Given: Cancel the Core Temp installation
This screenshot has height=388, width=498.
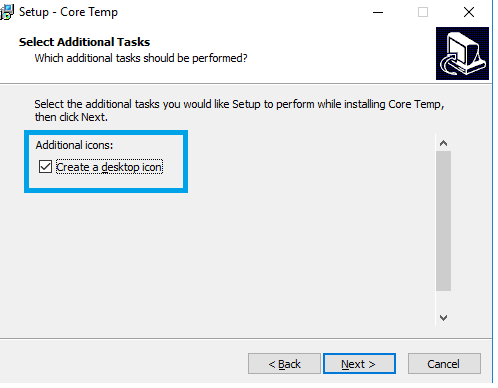Looking at the screenshot, I should click(444, 364).
